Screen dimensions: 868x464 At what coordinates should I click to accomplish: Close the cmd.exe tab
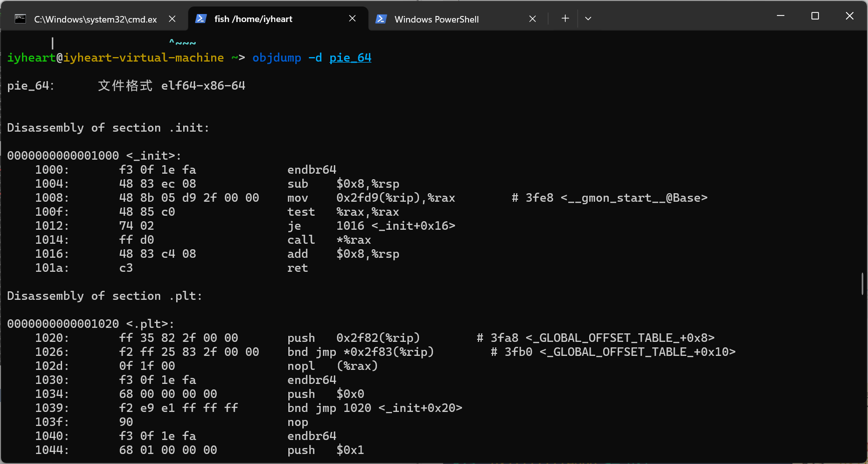(x=172, y=19)
